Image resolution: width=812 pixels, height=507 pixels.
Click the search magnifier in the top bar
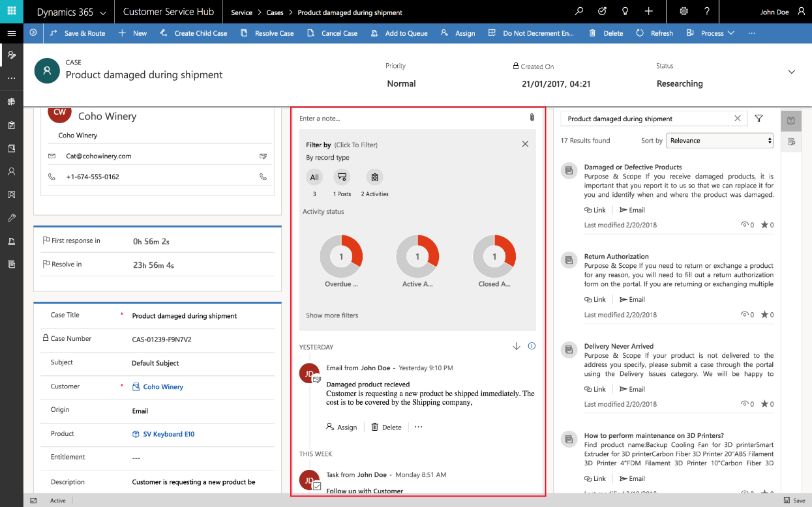pos(579,12)
